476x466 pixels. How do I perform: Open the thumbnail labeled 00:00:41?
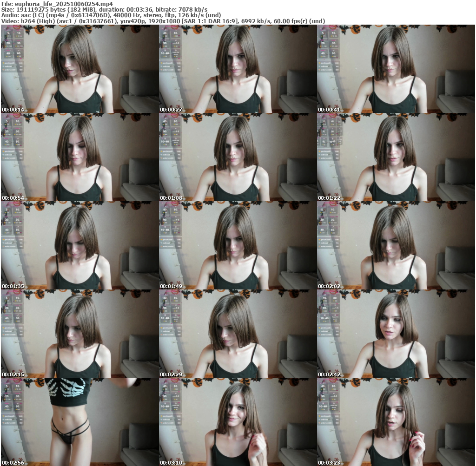396,69
